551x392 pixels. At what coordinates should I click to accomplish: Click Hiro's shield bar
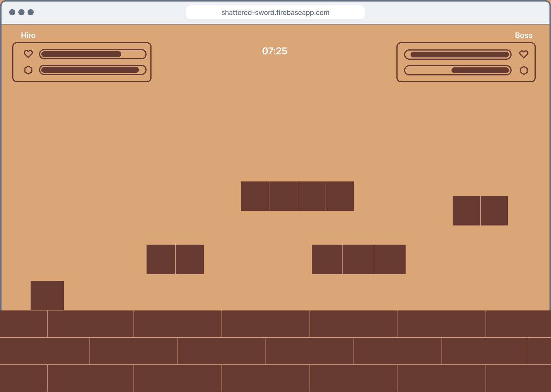click(93, 70)
